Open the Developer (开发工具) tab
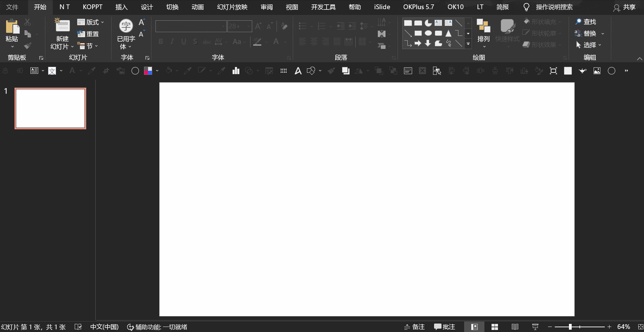Screen dimensions: 644x332 [323, 7]
